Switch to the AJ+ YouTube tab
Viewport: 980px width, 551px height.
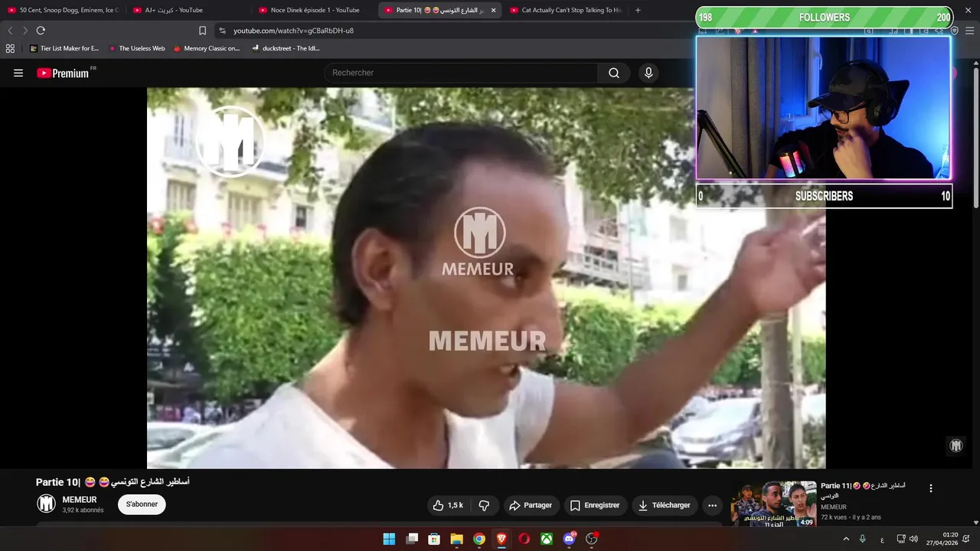[x=188, y=11]
